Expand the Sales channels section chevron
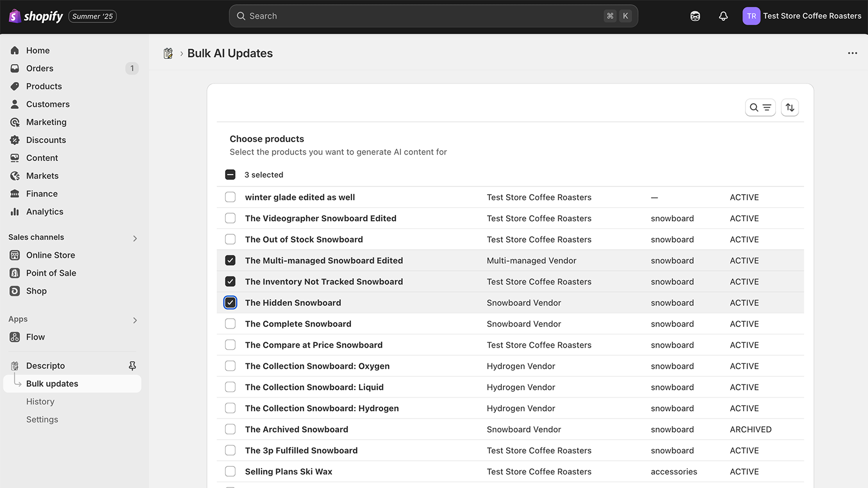The width and height of the screenshot is (868, 488). pyautogui.click(x=135, y=239)
